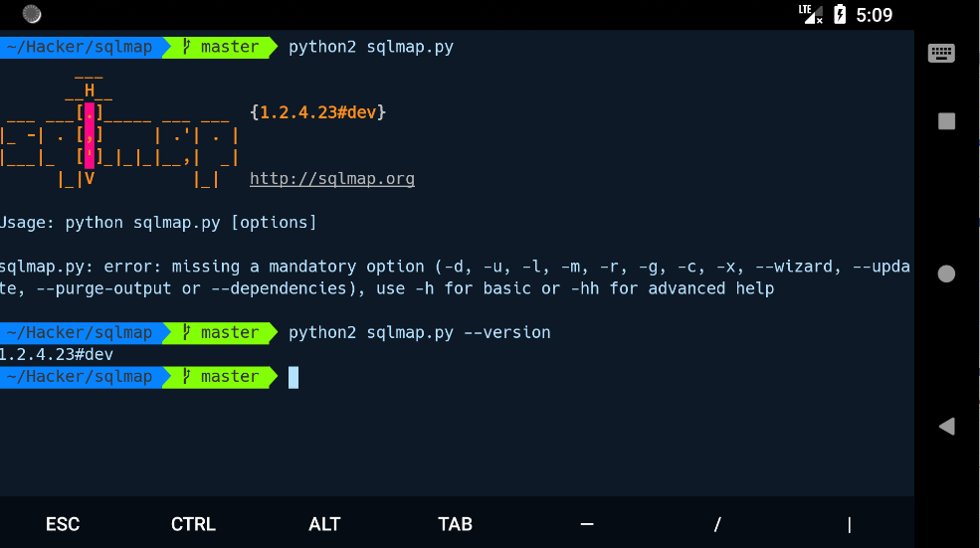Click the terminal cursor at last prompt
Image resolution: width=980 pixels, height=548 pixels.
pyautogui.click(x=294, y=377)
